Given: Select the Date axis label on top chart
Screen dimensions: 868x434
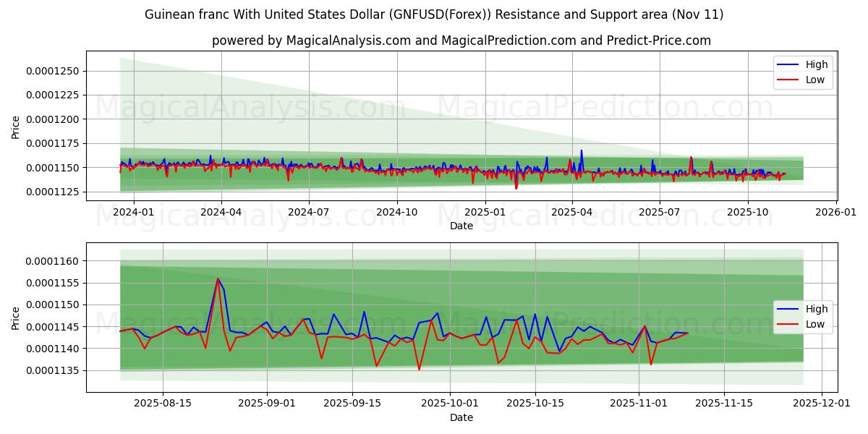Looking at the screenshot, I should click(461, 226).
